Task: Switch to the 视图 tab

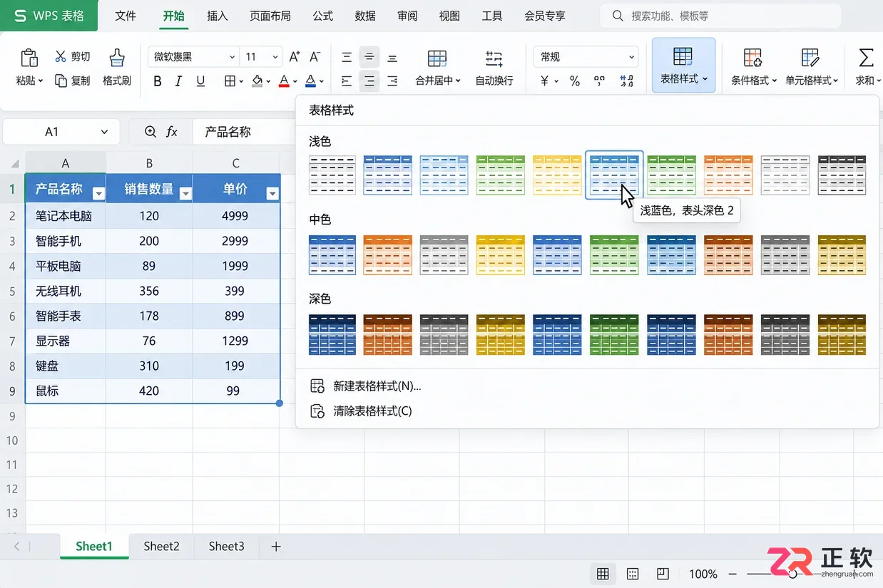Action: (x=449, y=16)
